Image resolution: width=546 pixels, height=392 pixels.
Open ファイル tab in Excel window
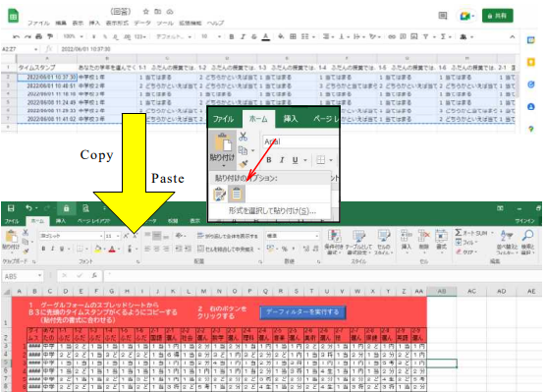(12, 221)
